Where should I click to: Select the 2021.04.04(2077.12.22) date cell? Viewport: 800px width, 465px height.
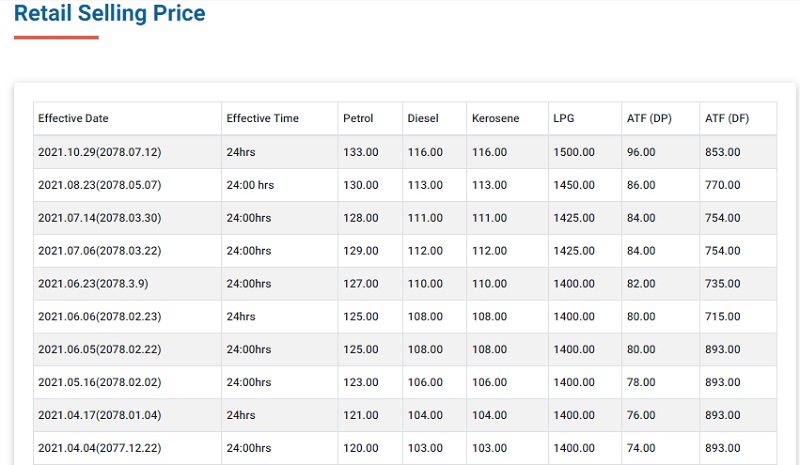(99, 448)
